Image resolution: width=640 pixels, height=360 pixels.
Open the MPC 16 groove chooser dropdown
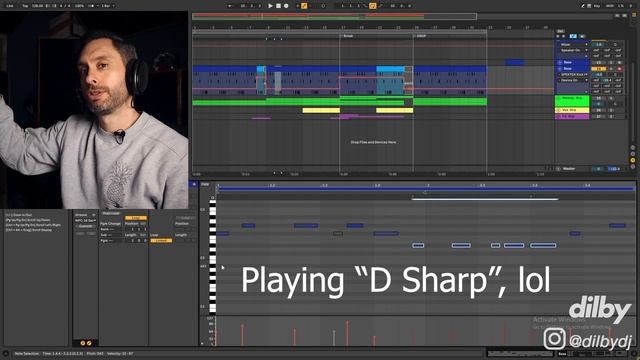(85, 220)
